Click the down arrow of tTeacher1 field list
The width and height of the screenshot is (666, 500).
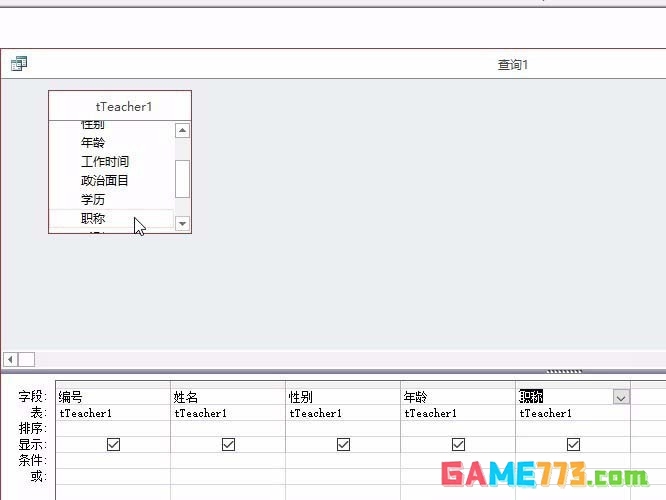tap(182, 223)
